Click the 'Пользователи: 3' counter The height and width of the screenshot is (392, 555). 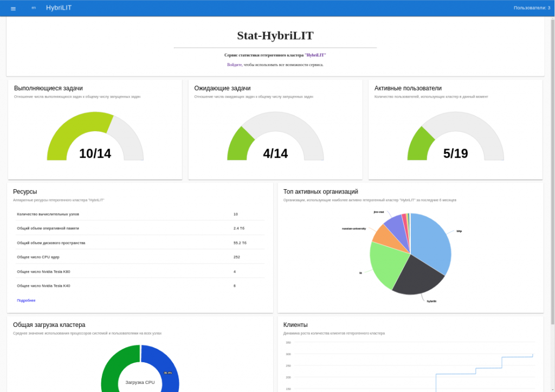click(532, 8)
